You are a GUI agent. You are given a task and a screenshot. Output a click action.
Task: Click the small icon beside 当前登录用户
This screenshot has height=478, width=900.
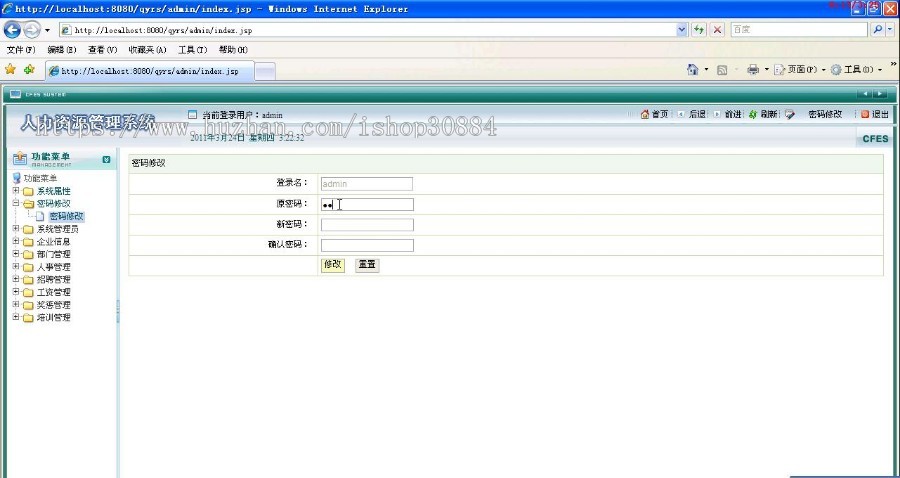click(193, 114)
